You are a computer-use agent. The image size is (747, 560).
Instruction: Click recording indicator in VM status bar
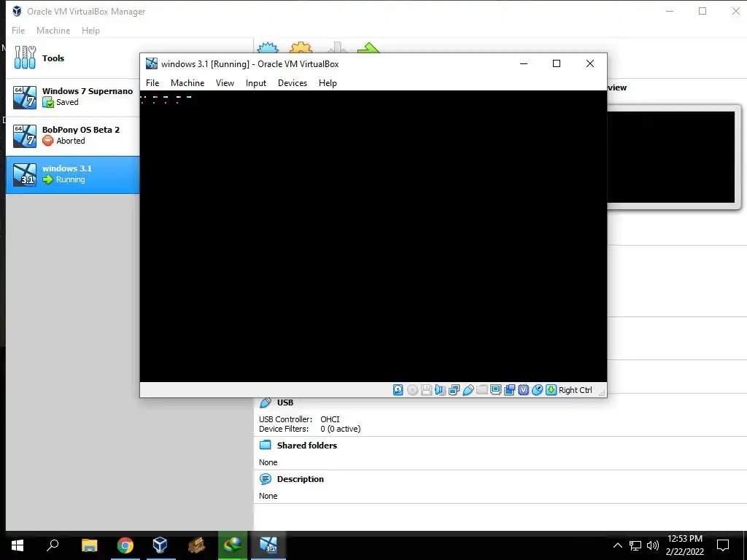coord(509,390)
